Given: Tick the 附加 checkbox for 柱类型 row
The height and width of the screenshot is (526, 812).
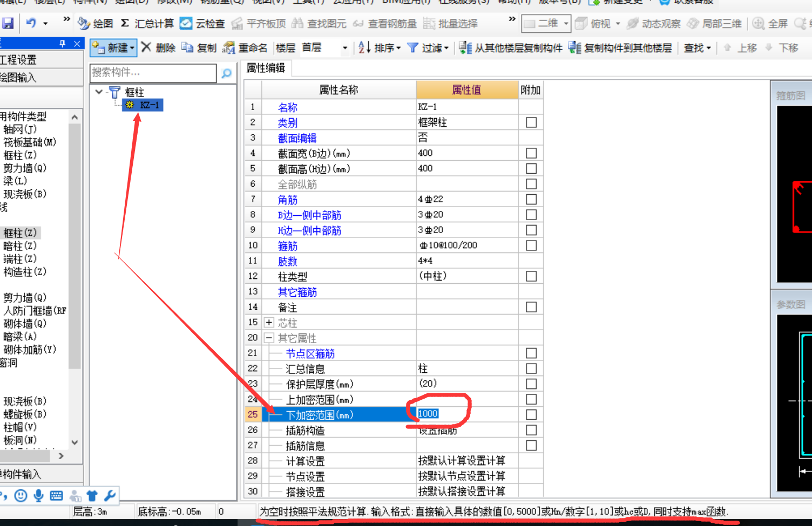Looking at the screenshot, I should (531, 276).
